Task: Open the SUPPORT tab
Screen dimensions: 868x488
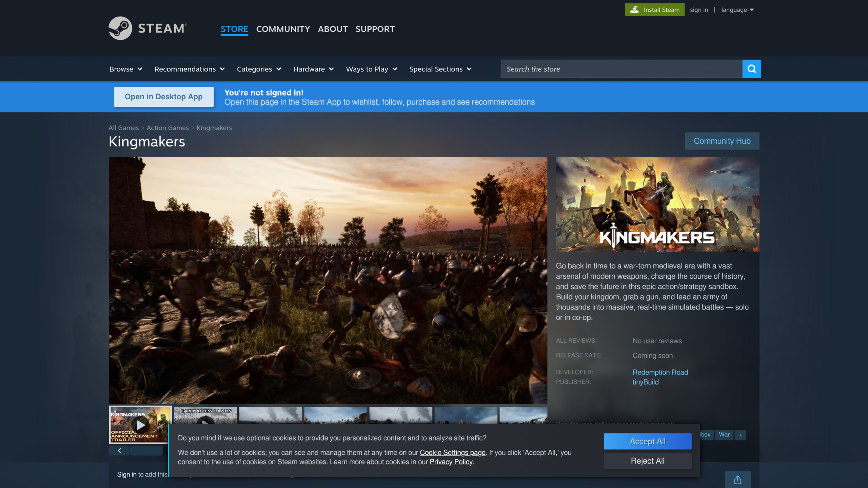Action: (x=375, y=29)
